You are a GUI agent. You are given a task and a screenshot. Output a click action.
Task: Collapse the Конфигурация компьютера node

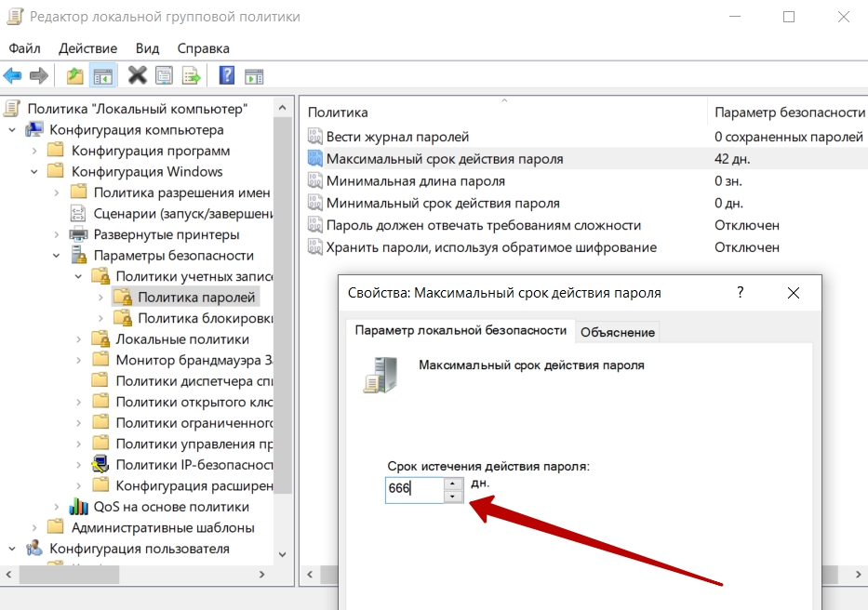pos(12,130)
